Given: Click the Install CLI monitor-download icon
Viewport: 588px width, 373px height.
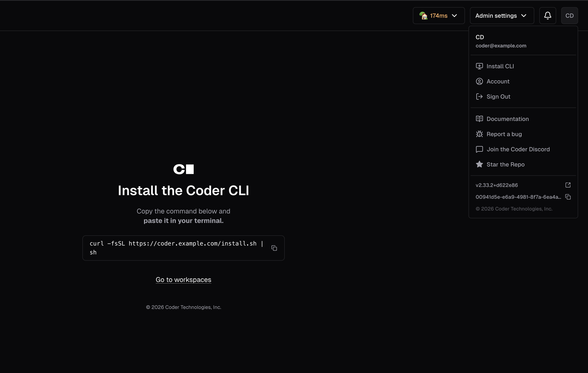Looking at the screenshot, I should pyautogui.click(x=479, y=66).
